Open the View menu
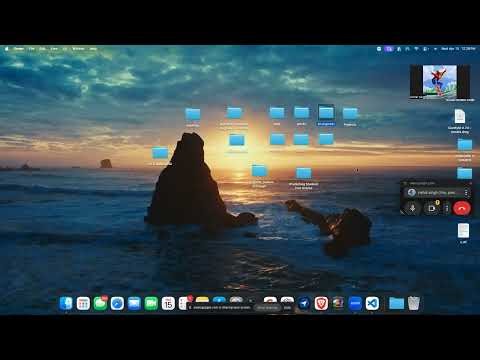The width and height of the screenshot is (480, 360). tap(54, 49)
